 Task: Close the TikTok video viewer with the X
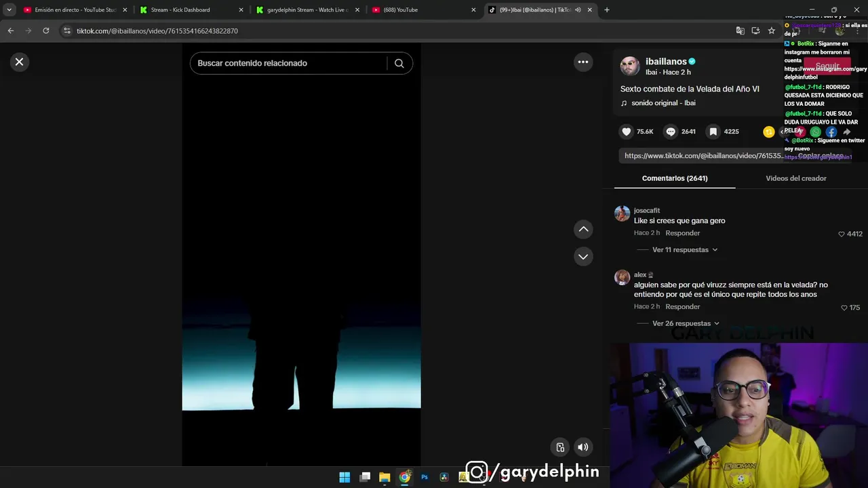coord(19,62)
